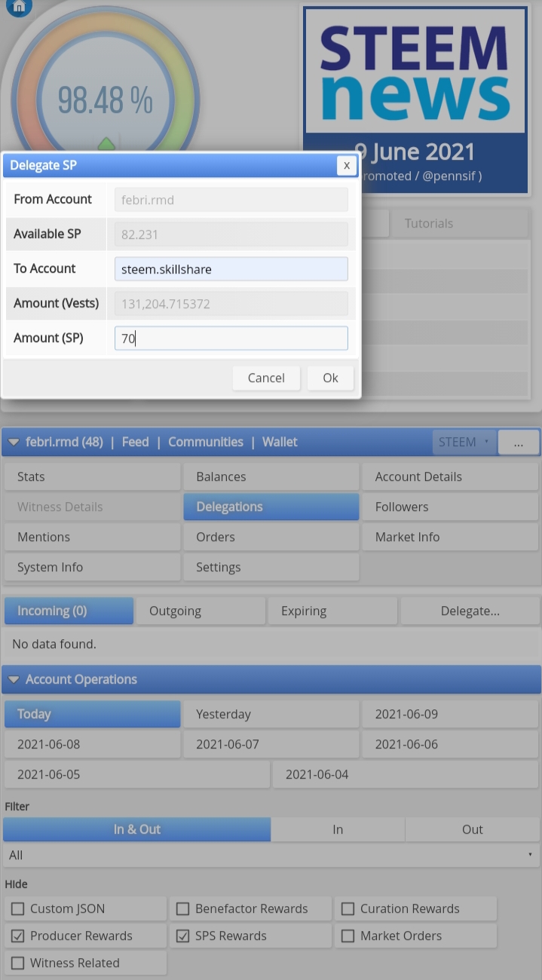542x980 pixels.
Task: Select Yesterday operations
Action: (x=271, y=714)
